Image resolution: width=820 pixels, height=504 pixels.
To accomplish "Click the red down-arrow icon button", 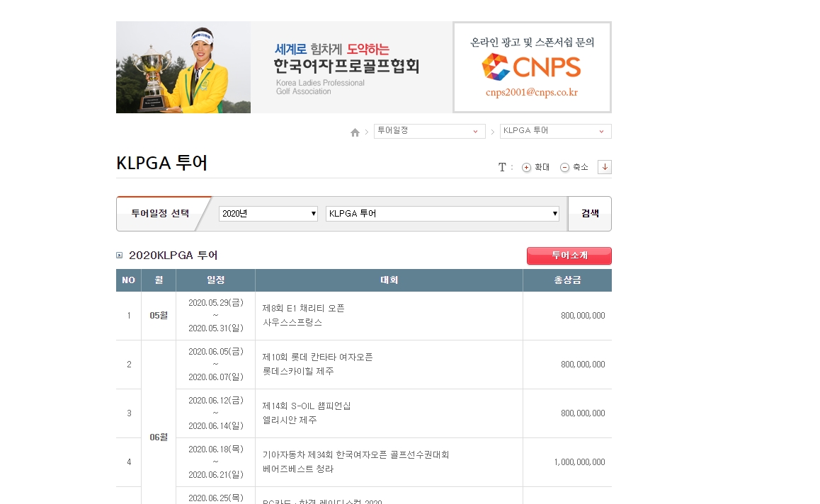I will click(605, 167).
